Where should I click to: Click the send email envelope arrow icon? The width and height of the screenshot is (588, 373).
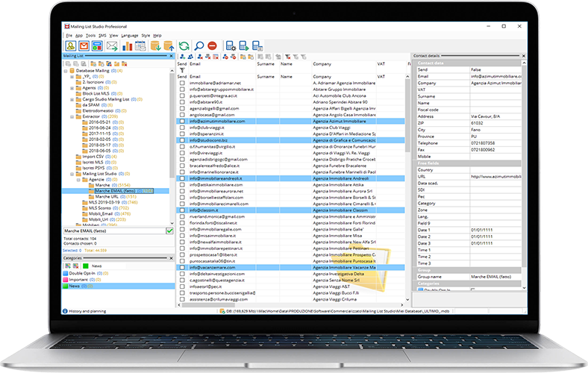tap(112, 46)
